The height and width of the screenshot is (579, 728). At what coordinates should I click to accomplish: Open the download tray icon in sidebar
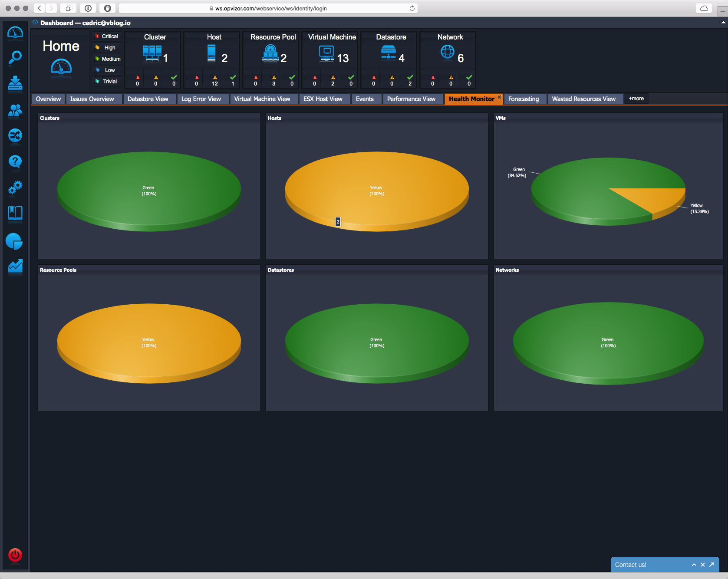click(x=15, y=83)
